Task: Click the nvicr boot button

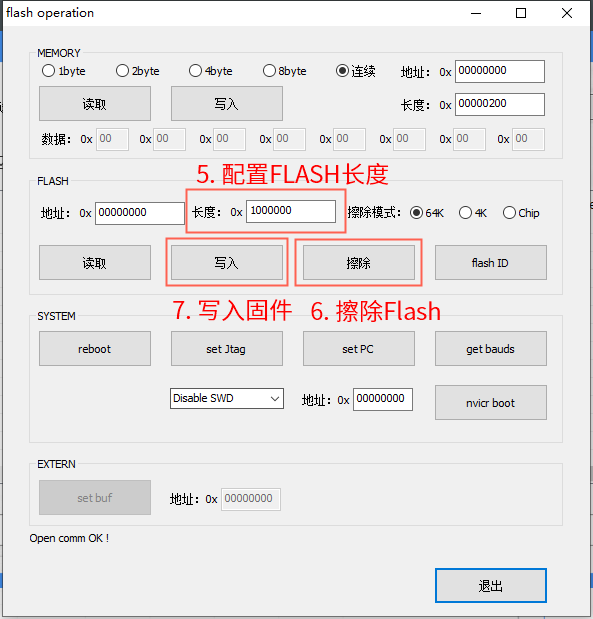Action: 491,403
